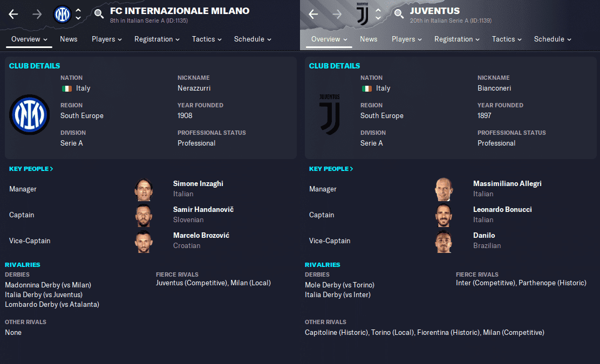Click Juventus's fierce rivals Inter, Parthenope text

click(521, 283)
